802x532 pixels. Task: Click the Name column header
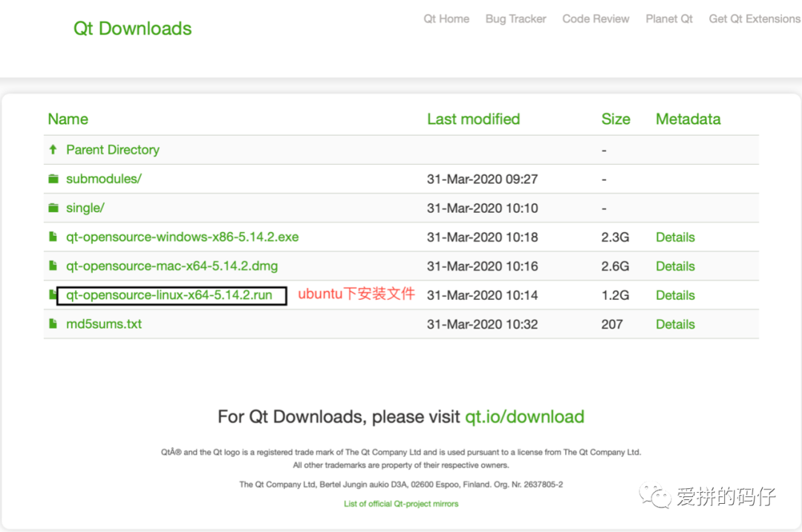68,119
